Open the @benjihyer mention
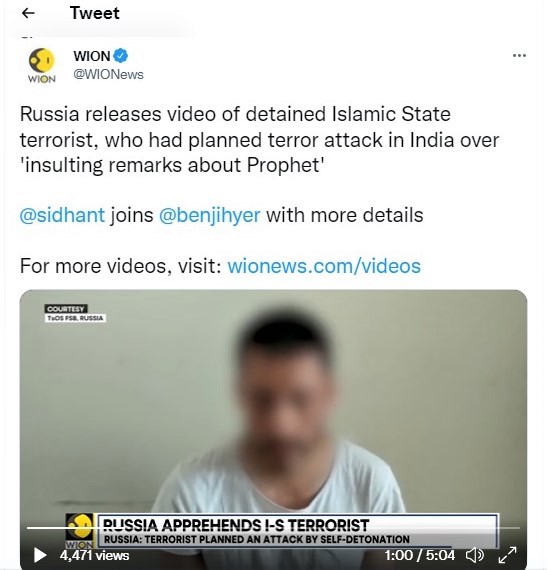The width and height of the screenshot is (547, 570). [210, 215]
